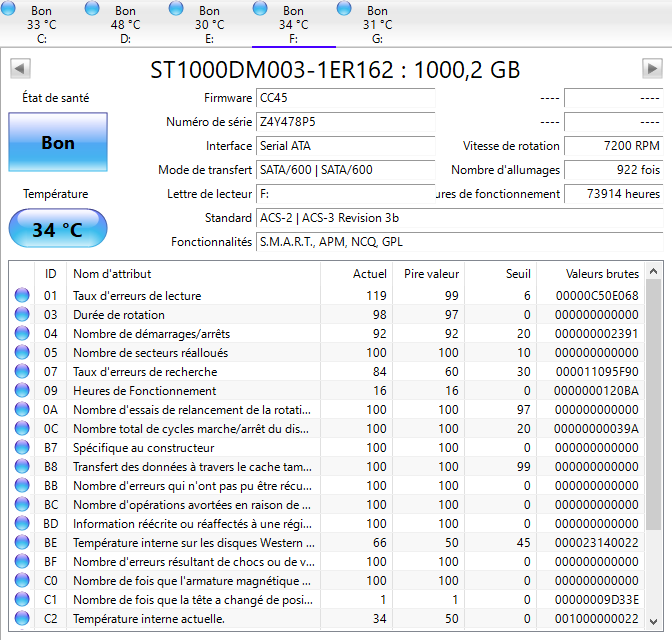
Task: Click raw value 000011095F90
Action: [x=597, y=371]
